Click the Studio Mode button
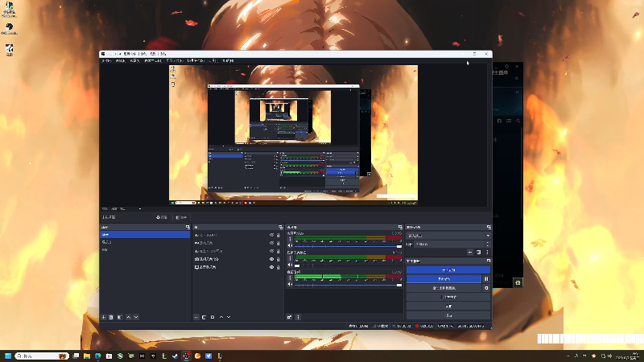Screen dimensions: 644x362 click(x=448, y=297)
